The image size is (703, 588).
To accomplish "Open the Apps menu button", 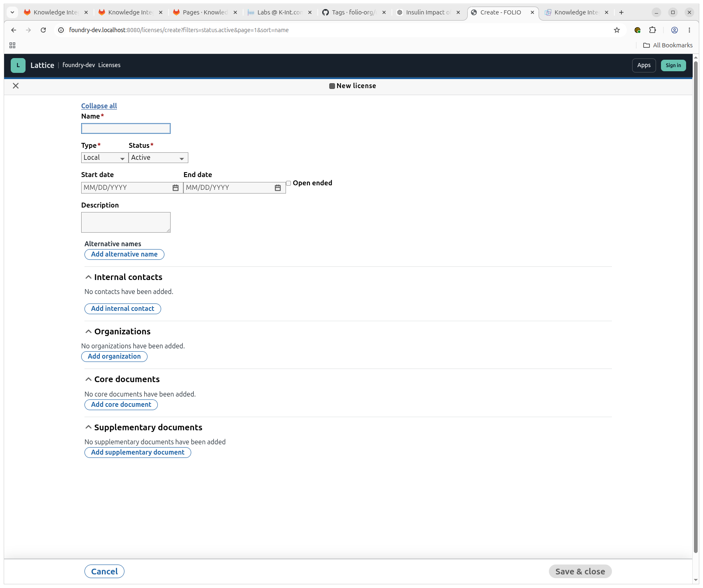I will pos(644,65).
